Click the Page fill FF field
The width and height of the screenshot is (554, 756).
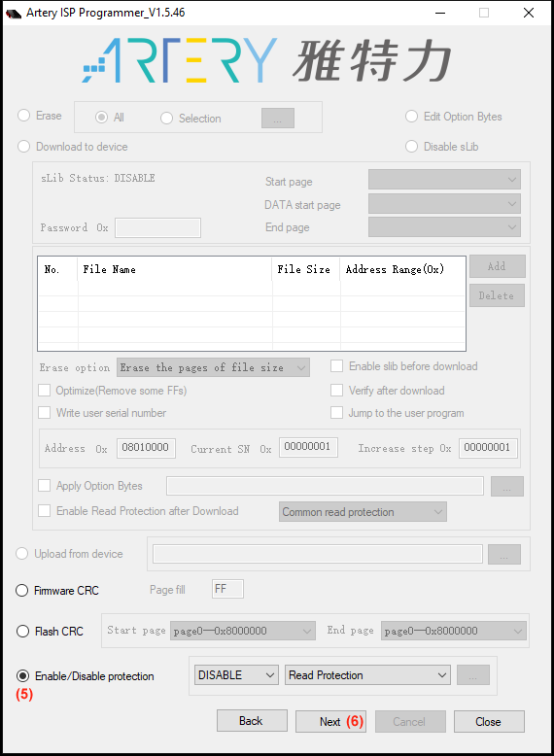coord(227,589)
